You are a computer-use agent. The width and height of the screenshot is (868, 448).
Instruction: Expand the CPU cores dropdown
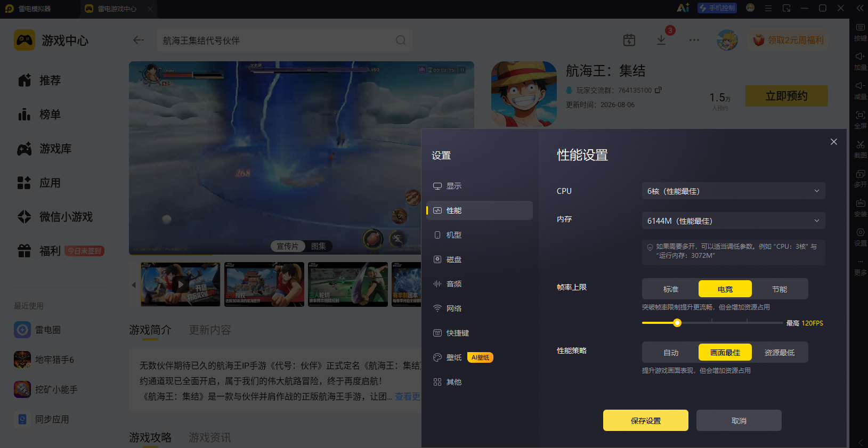(733, 191)
